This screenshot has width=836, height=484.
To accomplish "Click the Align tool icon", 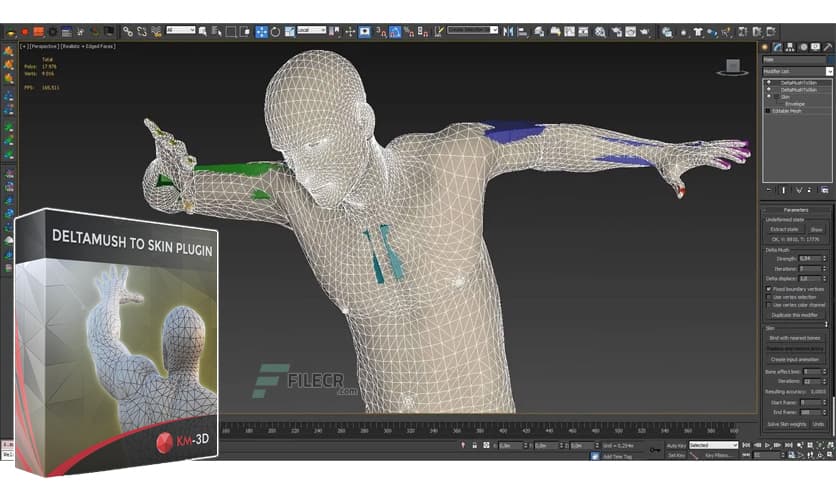I will tap(522, 32).
